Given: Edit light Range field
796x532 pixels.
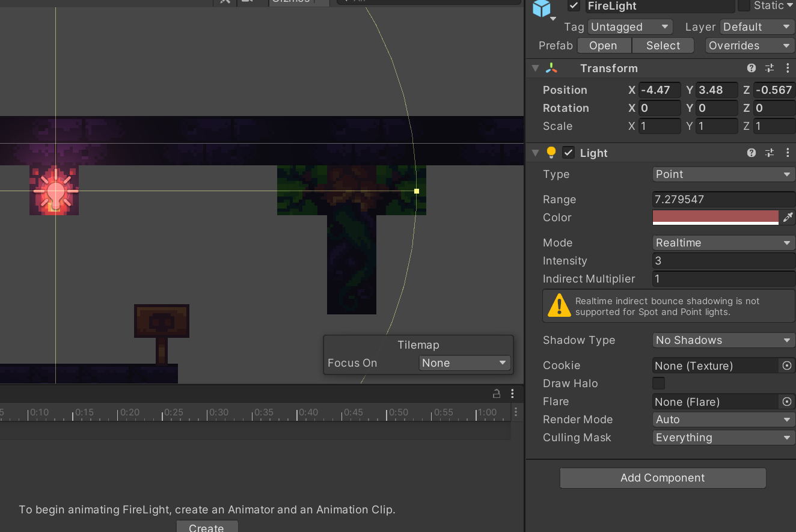Looking at the screenshot, I should 724,200.
